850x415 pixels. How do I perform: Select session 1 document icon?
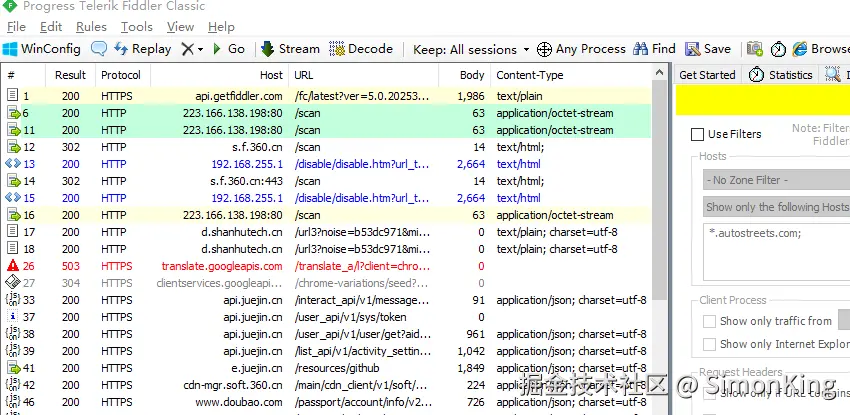click(12, 96)
